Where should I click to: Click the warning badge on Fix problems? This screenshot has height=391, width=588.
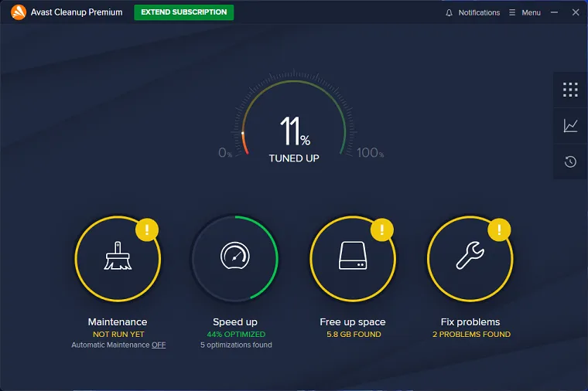[x=499, y=229]
